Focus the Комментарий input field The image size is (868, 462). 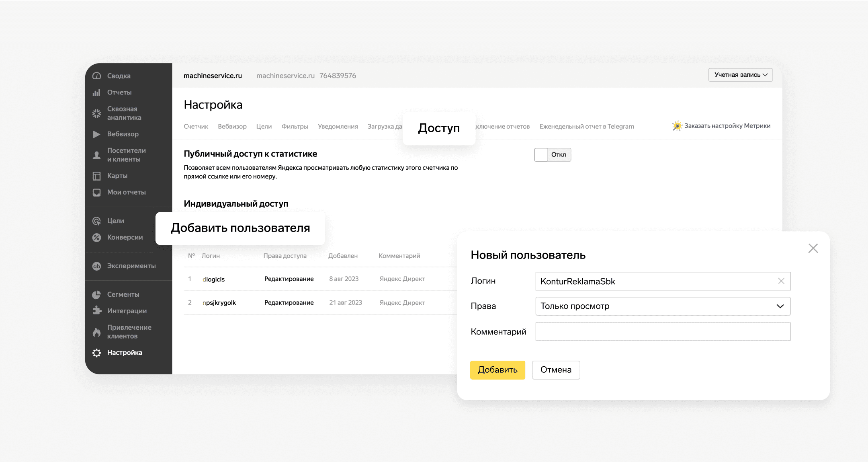[663, 332]
